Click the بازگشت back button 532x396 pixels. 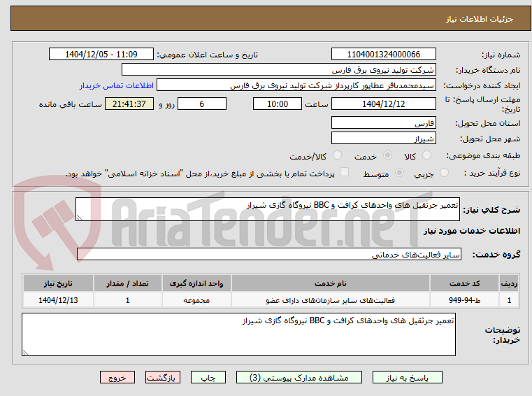(162, 377)
